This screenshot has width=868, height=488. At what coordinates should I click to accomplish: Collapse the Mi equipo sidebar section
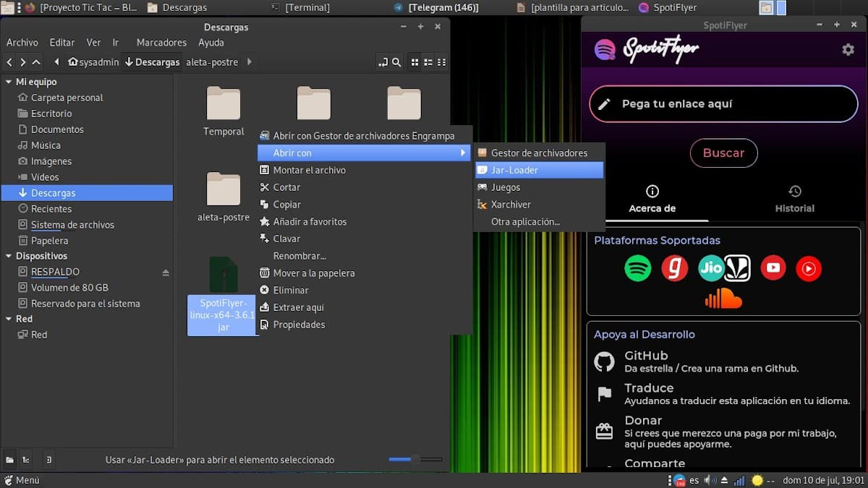(10, 81)
